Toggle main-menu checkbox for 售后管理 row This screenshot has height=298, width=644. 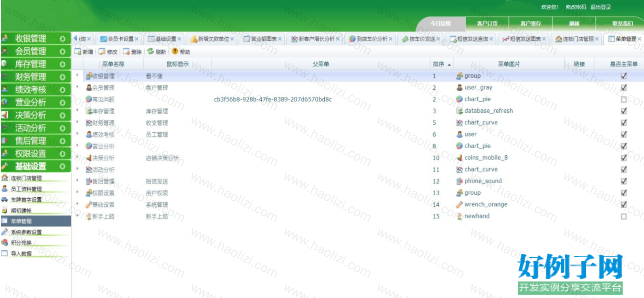pyautogui.click(x=624, y=181)
